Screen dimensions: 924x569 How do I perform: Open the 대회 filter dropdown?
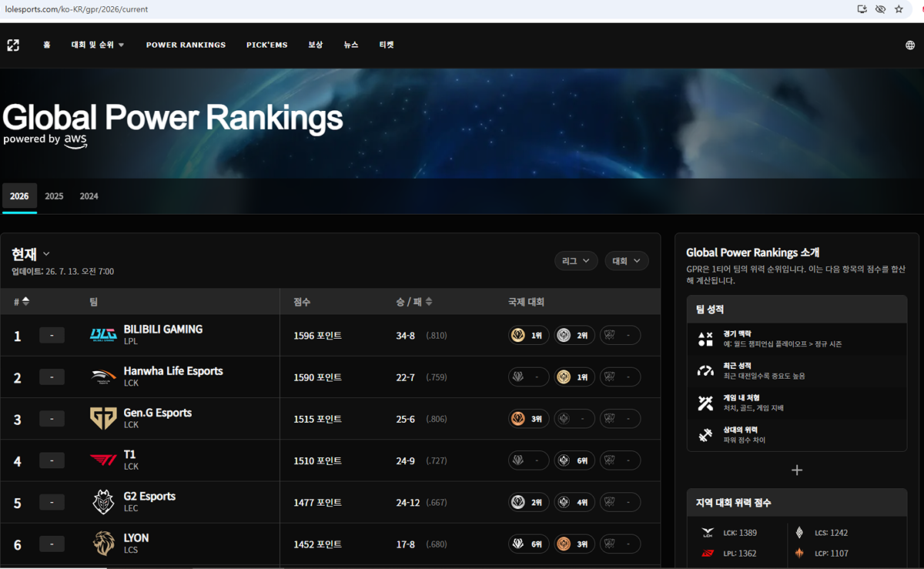tap(626, 261)
